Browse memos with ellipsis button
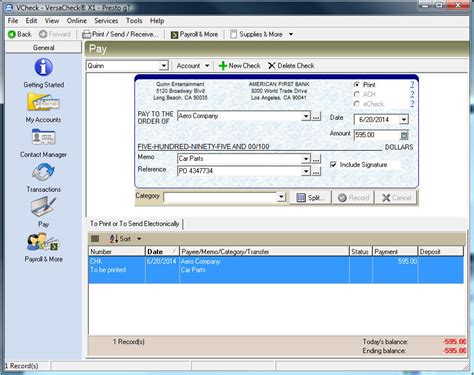Viewport: 474px width, 375px height. (316, 159)
